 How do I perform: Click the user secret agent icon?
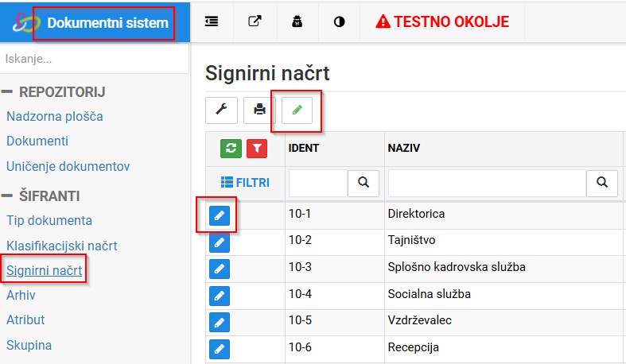(297, 21)
